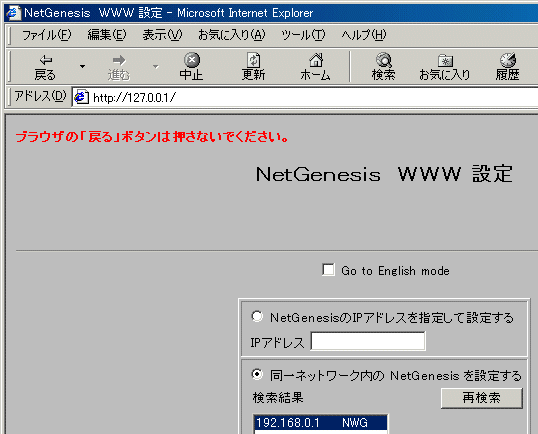Check the Go to English mode checkbox

point(328,270)
